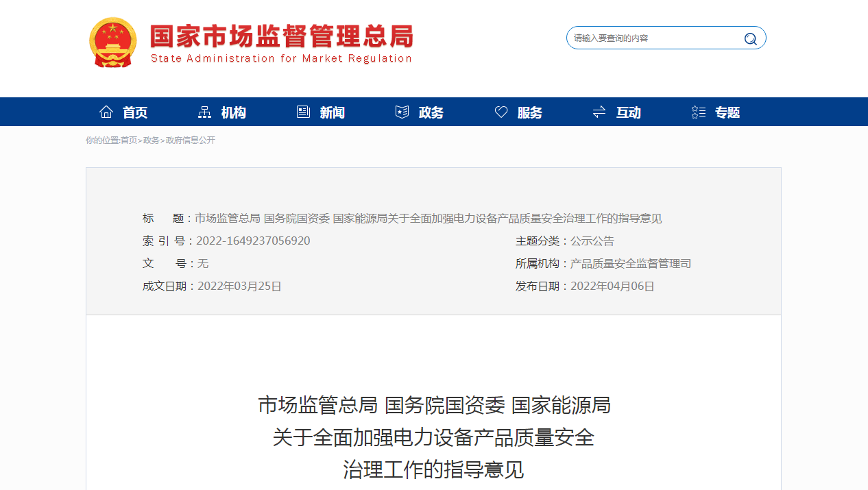The height and width of the screenshot is (490, 868).
Task: Follow the 政务 breadcrumb link
Action: click(x=151, y=140)
